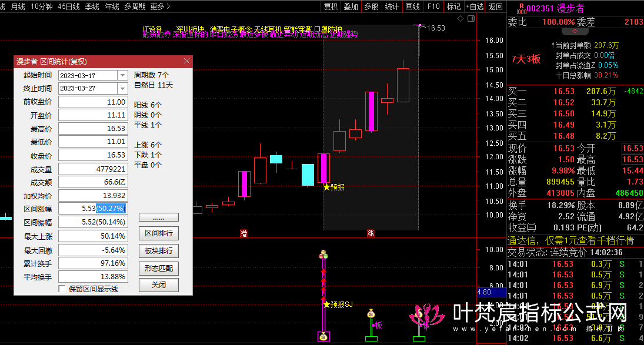The height and width of the screenshot is (345, 644).
Task: Click the 涨 marker below the chart
Action: [371, 233]
